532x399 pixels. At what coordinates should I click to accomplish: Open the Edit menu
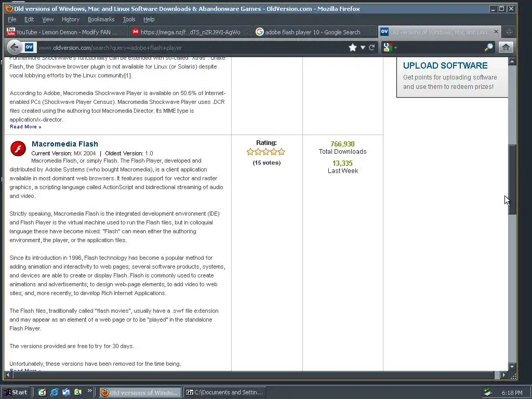point(29,19)
